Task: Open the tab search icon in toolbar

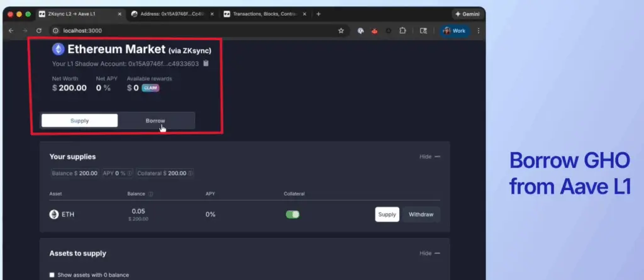Action: 423,31
